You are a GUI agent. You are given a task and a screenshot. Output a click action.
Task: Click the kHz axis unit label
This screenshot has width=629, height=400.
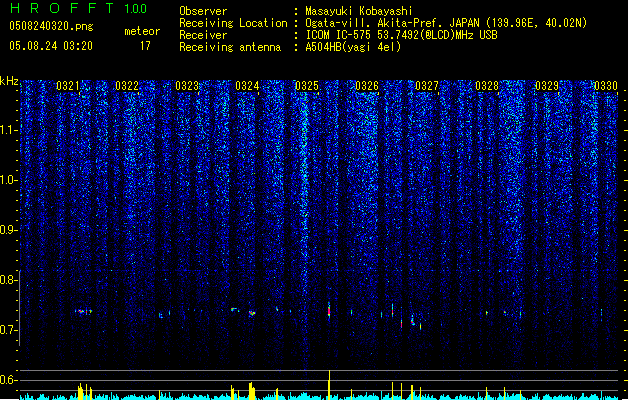click(x=9, y=81)
